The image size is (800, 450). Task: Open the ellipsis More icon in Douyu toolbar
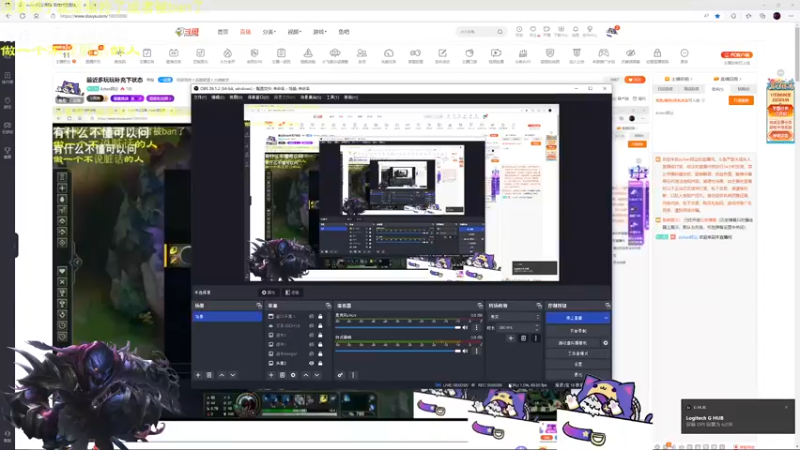point(684,55)
